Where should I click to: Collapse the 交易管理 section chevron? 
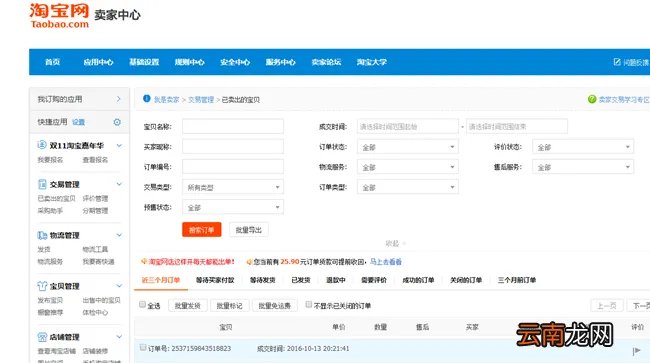[x=119, y=184]
